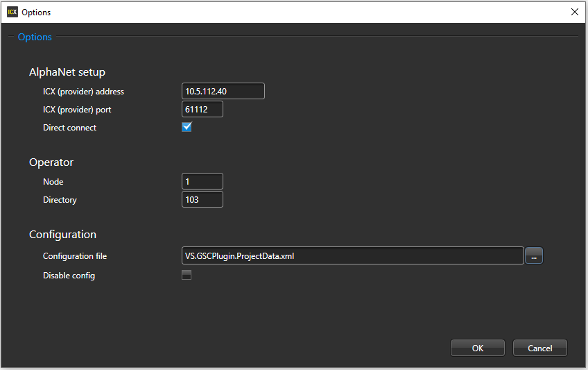Enable the Disable config checkbox
Screen dimensions: 588x370
pyautogui.click(x=187, y=275)
